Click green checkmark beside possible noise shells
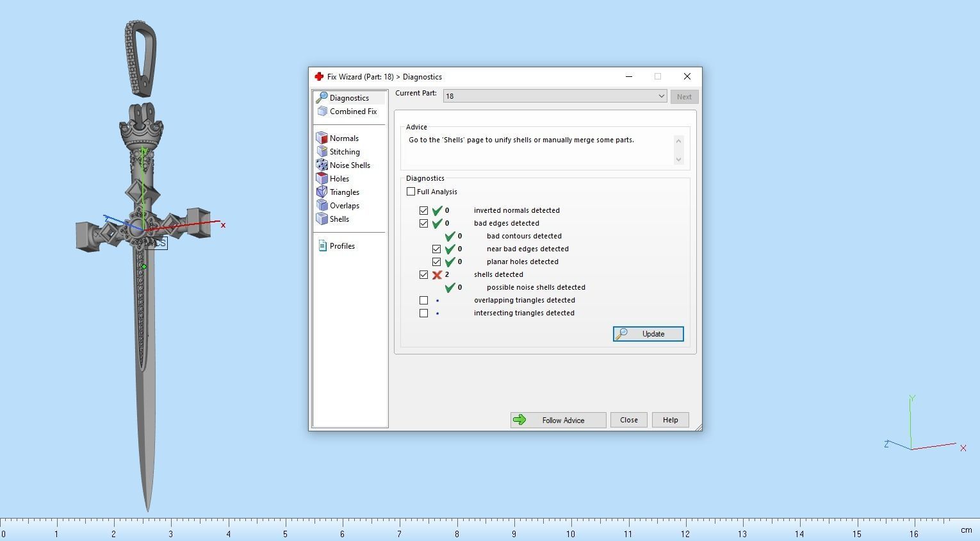Image resolution: width=980 pixels, height=541 pixels. (x=450, y=287)
